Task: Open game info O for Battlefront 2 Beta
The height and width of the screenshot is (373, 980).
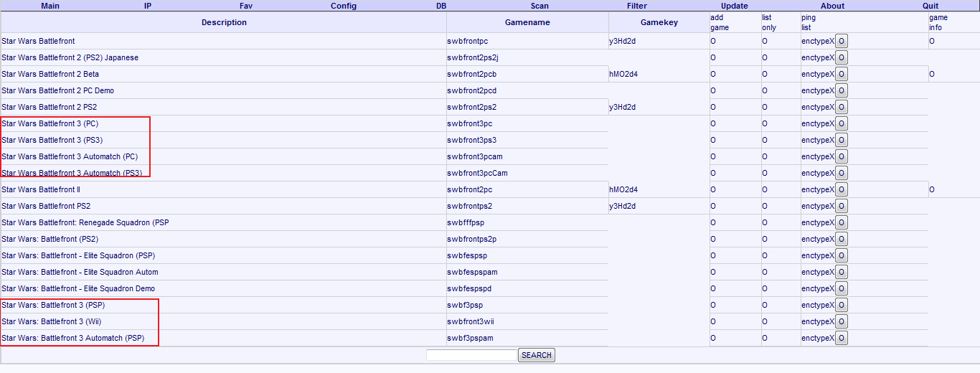Action: click(x=932, y=75)
